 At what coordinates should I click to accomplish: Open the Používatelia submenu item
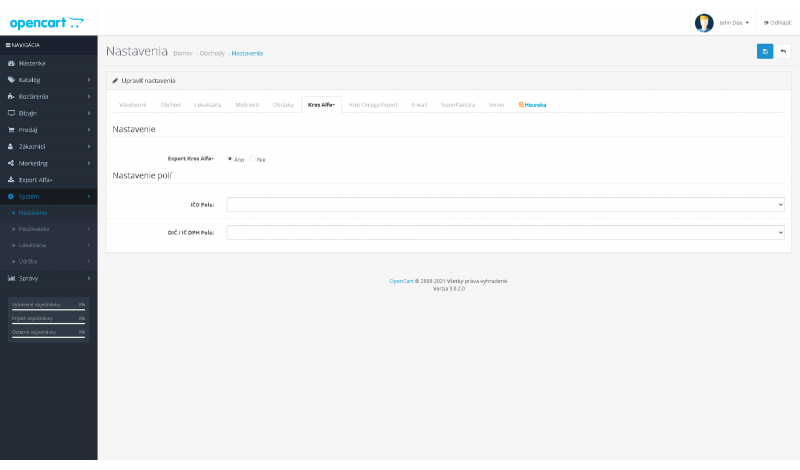(48, 229)
